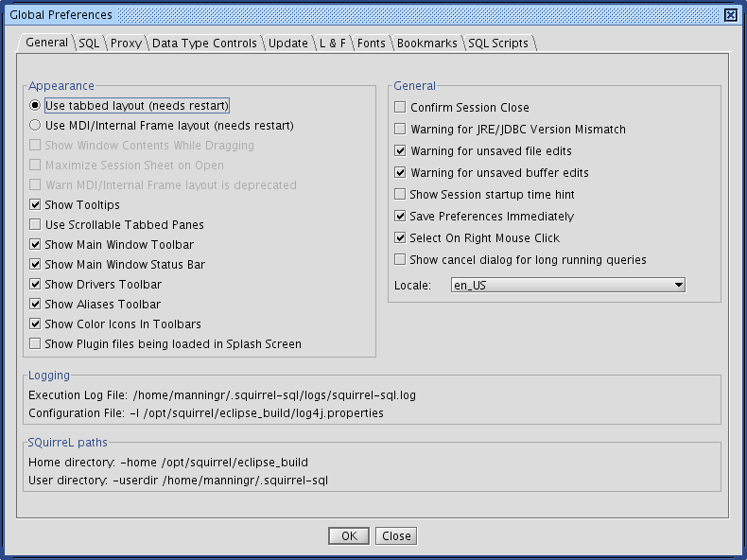Close the Global Preferences dialog window
The width and height of the screenshot is (747, 560).
tap(730, 14)
